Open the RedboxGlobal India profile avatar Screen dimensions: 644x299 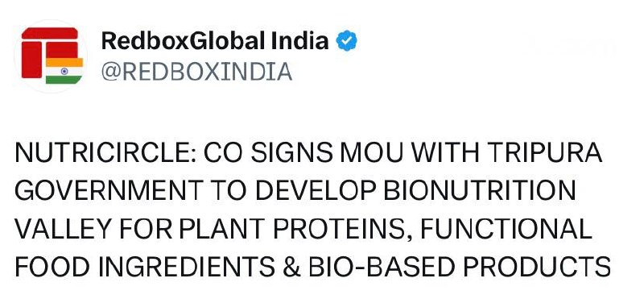(51, 56)
